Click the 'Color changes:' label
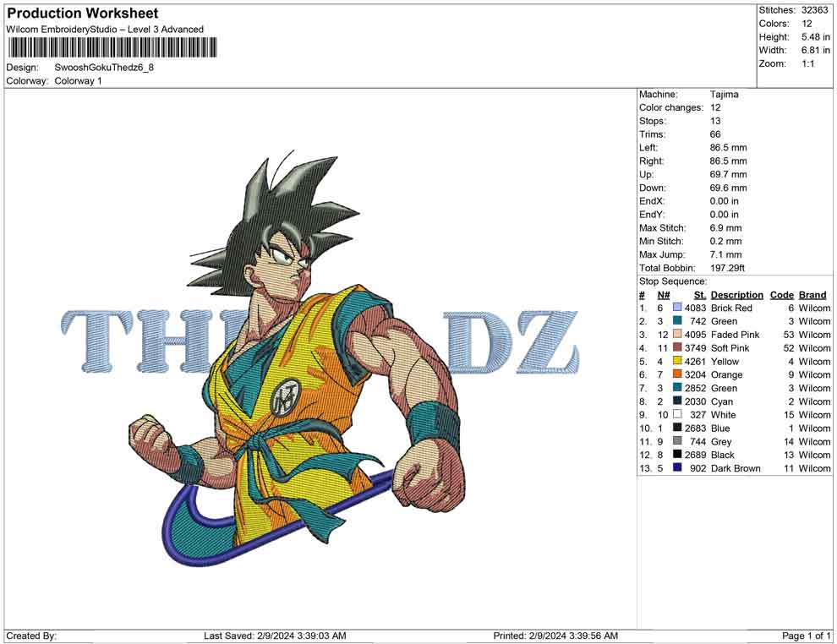This screenshot has width=837, height=644. pyautogui.click(x=671, y=108)
